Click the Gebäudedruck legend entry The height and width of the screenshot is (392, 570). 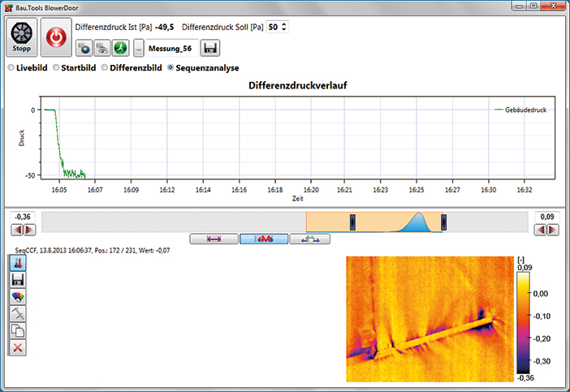521,110
